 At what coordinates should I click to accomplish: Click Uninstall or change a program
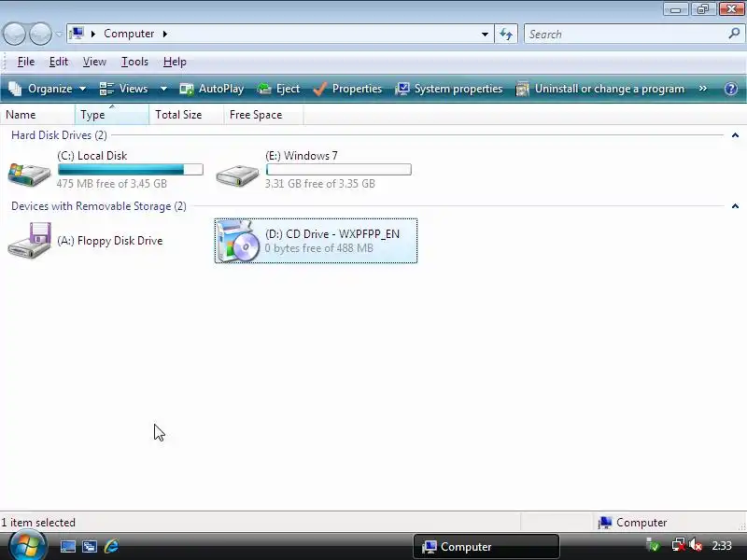600,89
